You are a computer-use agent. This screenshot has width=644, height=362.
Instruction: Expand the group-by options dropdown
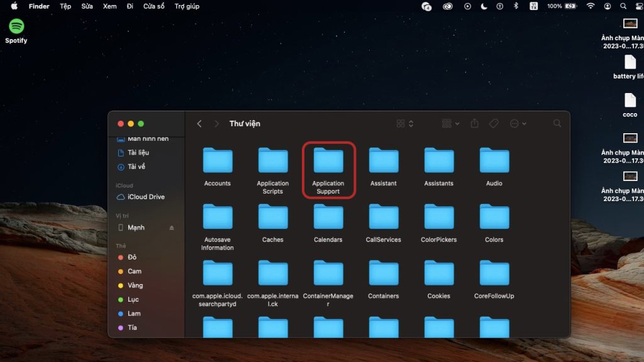[450, 124]
